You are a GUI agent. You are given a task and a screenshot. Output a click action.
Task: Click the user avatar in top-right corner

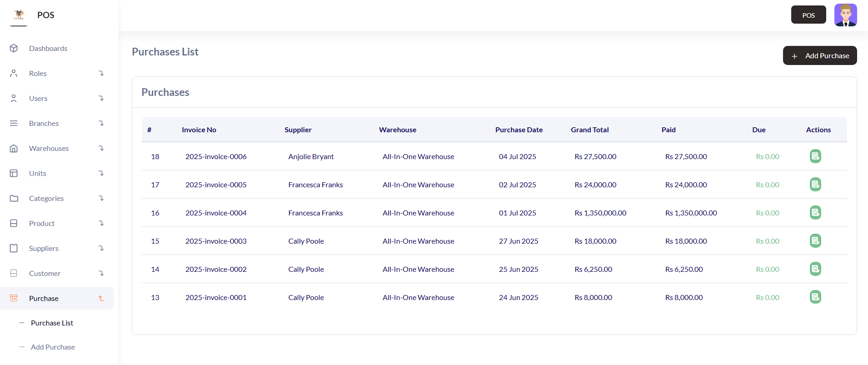point(845,15)
